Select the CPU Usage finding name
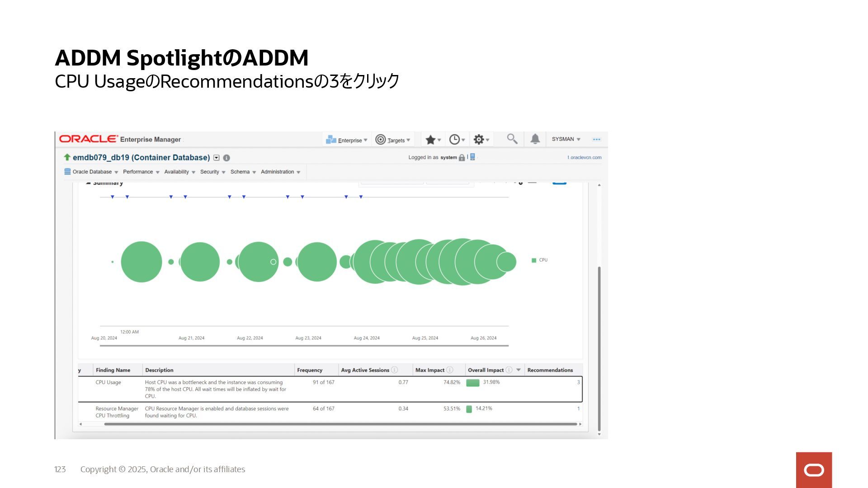 108,382
